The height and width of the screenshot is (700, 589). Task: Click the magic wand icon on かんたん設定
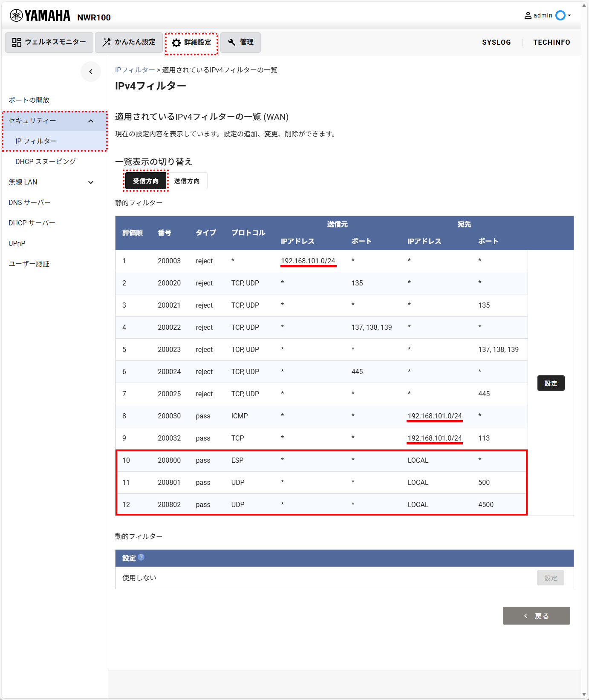coord(107,42)
